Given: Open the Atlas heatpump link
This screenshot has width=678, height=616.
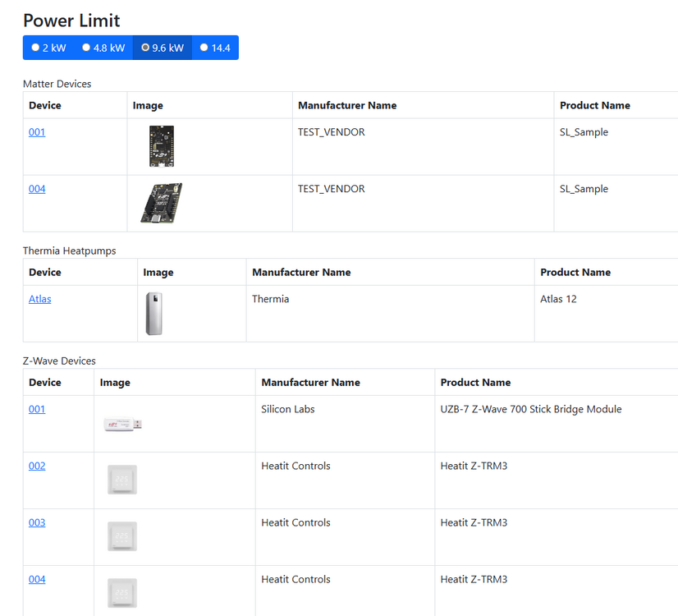Looking at the screenshot, I should [39, 299].
